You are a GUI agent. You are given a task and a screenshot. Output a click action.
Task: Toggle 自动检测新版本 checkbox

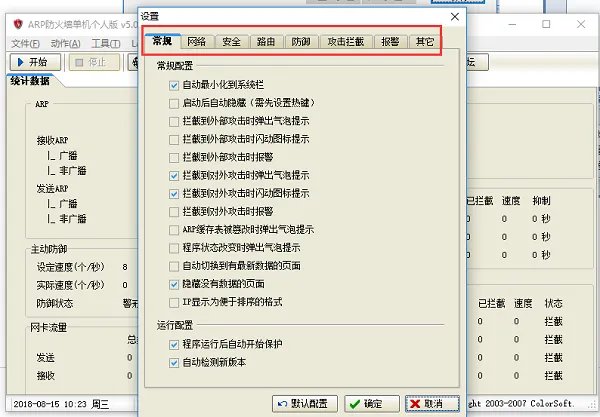175,361
